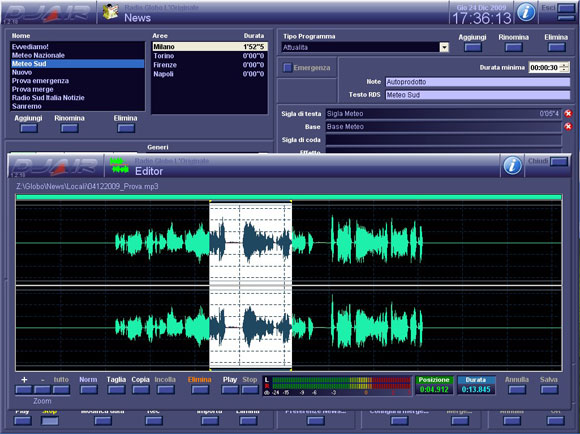Click the Durata minima stepper arrows
580x434 pixels.
[564, 67]
